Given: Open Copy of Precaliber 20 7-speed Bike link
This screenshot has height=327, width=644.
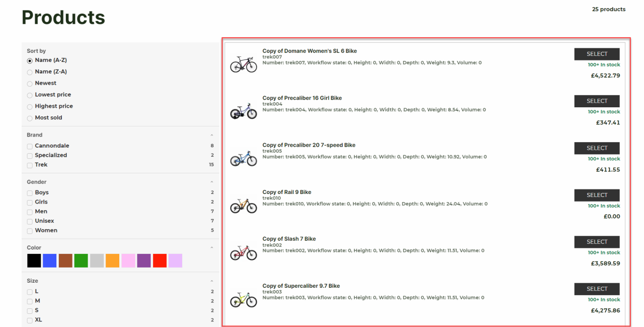Looking at the screenshot, I should (x=308, y=145).
